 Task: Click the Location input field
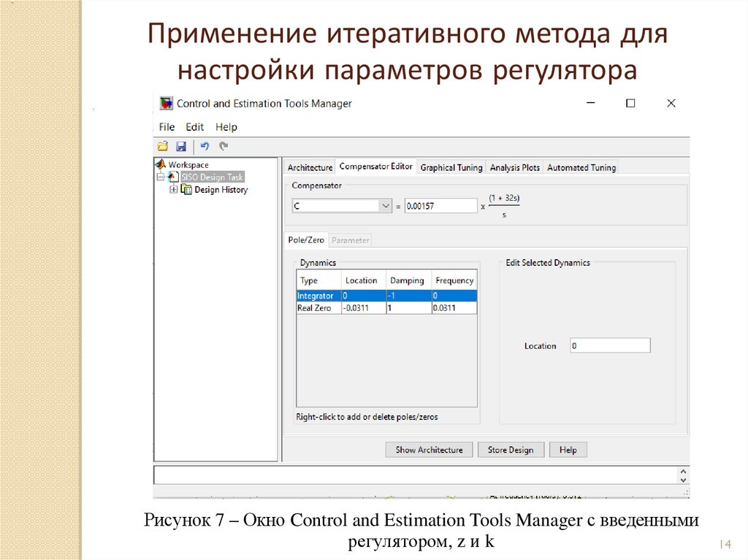(610, 346)
